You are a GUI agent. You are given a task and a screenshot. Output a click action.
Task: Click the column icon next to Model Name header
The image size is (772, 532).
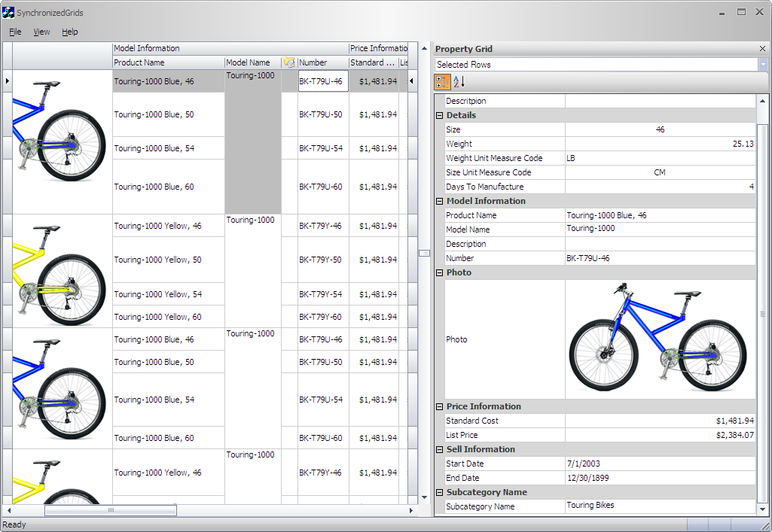click(x=289, y=62)
